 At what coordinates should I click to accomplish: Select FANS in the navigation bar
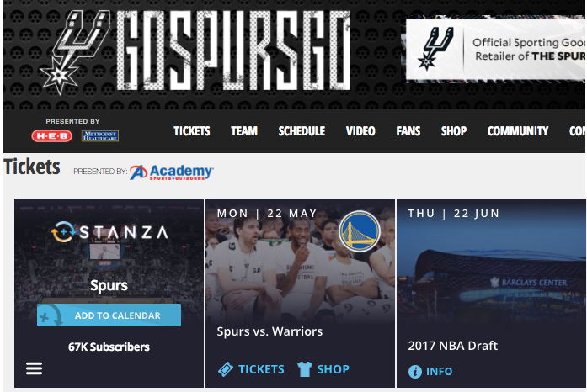click(x=408, y=131)
